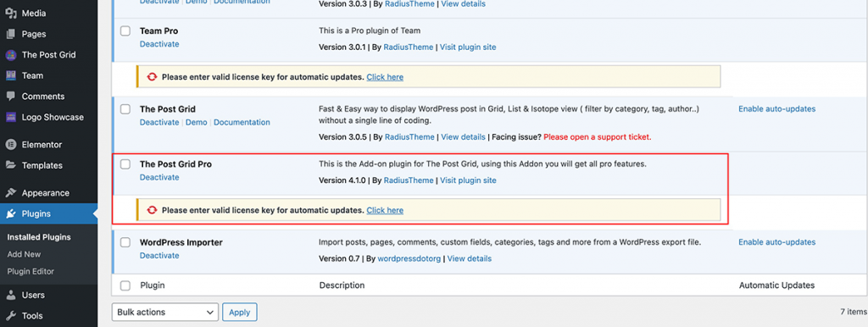
Task: Click the Plugins plug icon
Action: pos(10,214)
